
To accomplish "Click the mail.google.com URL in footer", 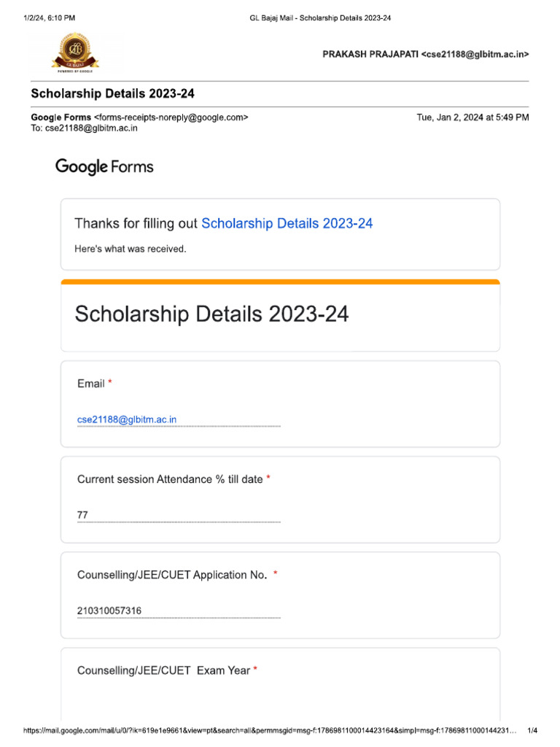I will coord(270,730).
